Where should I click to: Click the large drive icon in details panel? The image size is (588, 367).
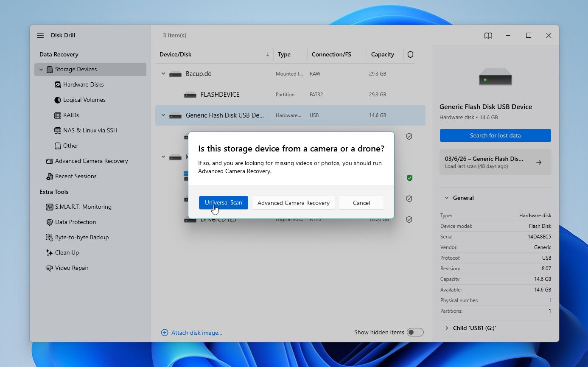click(496, 77)
